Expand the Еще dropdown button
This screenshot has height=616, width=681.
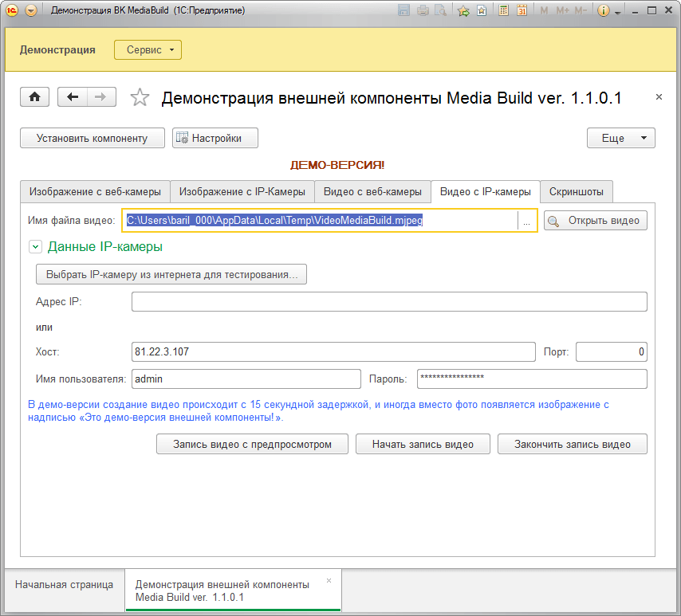tap(620, 138)
